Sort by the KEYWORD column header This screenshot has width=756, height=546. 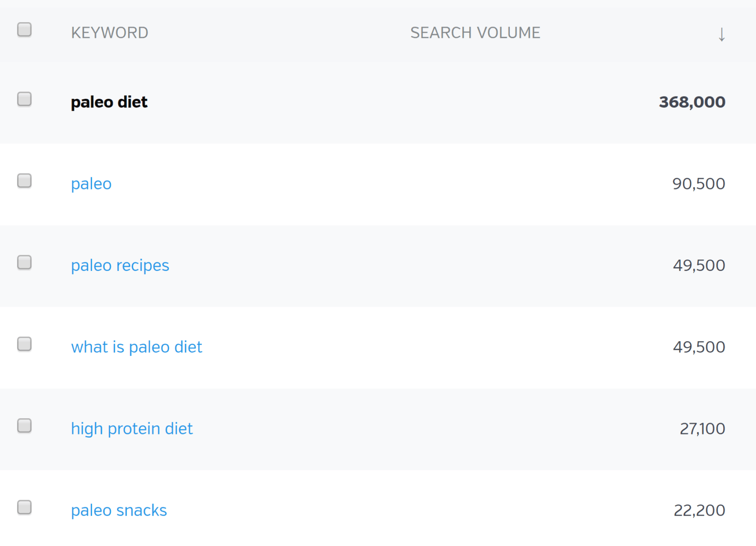pyautogui.click(x=110, y=33)
